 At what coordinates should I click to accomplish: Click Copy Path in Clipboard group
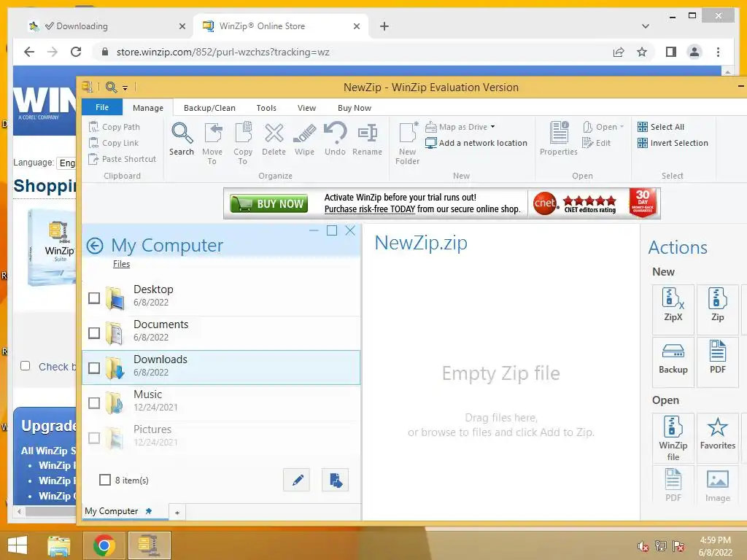[x=115, y=127]
